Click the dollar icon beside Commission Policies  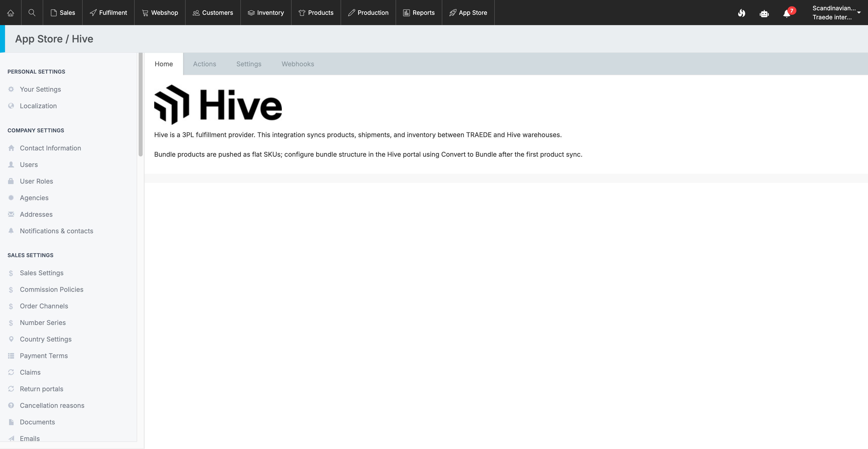click(x=11, y=290)
